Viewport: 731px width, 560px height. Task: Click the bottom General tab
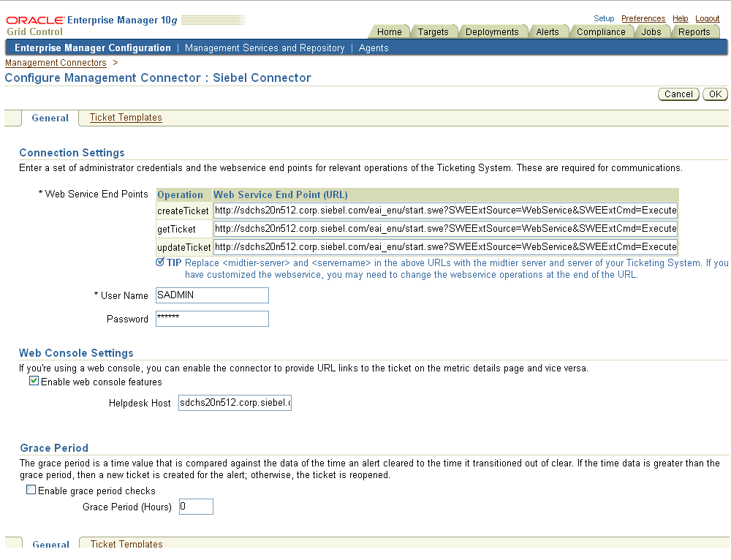tap(51, 544)
